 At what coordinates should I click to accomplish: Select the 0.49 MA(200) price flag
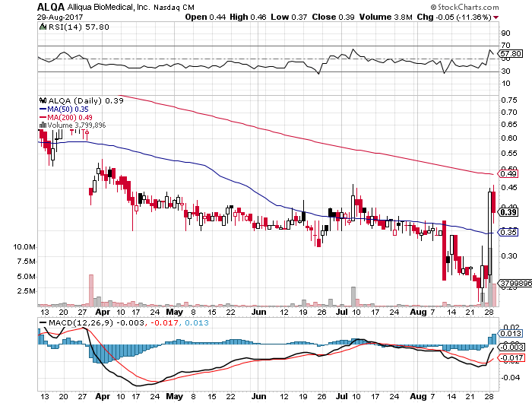(509, 174)
